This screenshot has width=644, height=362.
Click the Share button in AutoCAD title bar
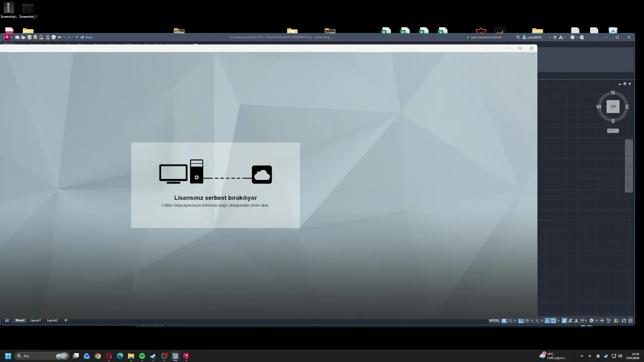[86, 37]
